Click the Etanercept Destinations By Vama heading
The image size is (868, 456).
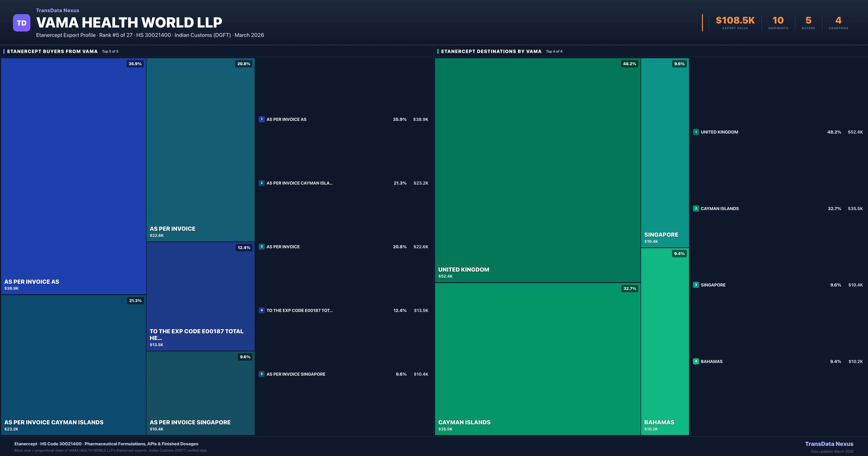tap(491, 51)
